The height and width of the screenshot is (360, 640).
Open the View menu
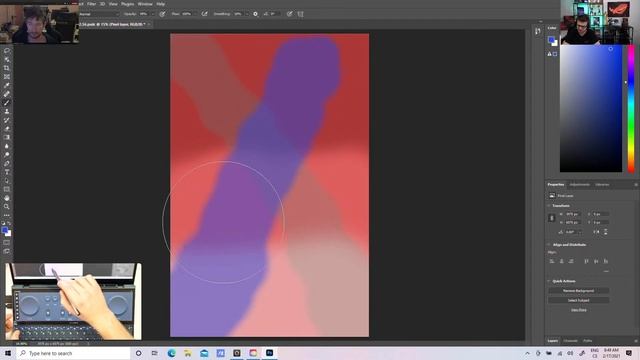tap(113, 4)
